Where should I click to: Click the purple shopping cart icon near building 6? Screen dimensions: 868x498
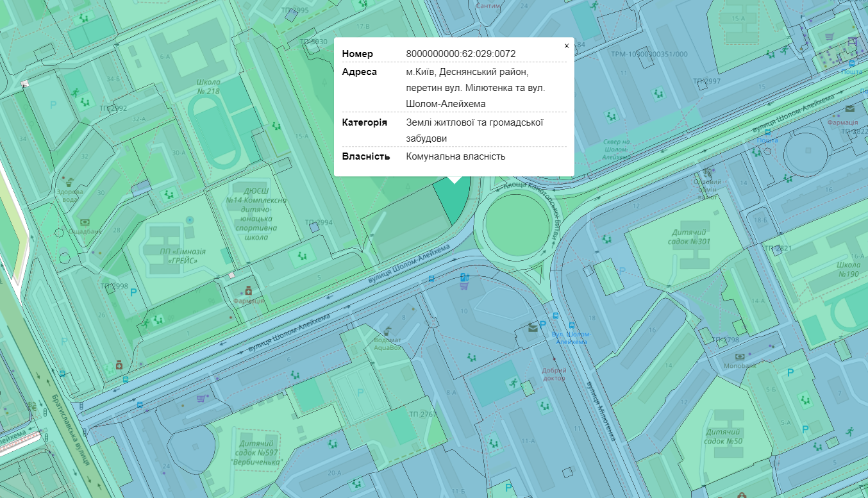coord(201,399)
